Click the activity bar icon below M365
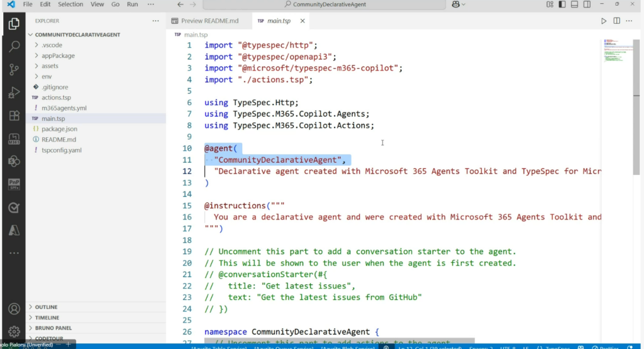This screenshot has height=349, width=644. click(14, 162)
